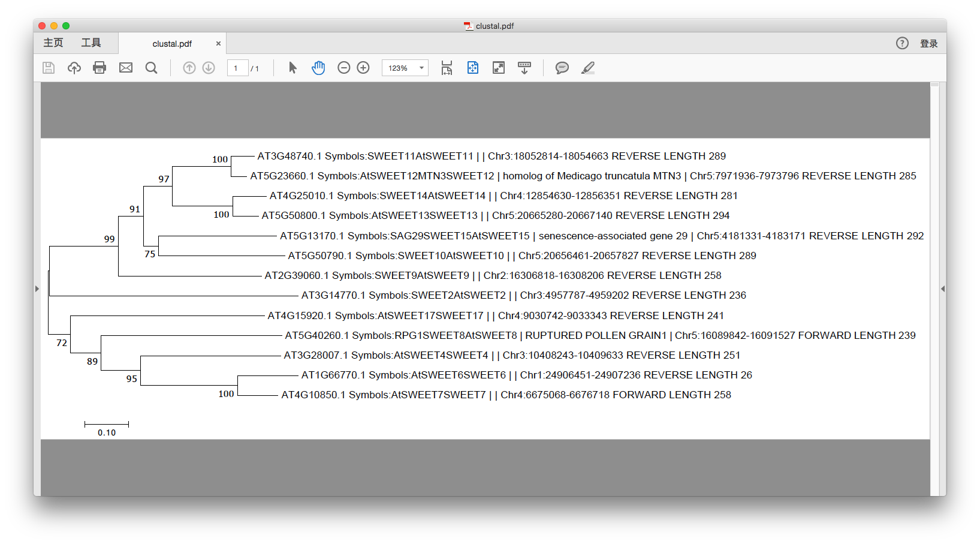The width and height of the screenshot is (980, 544).
Task: Expand the right tools pane arrow
Action: pos(942,289)
